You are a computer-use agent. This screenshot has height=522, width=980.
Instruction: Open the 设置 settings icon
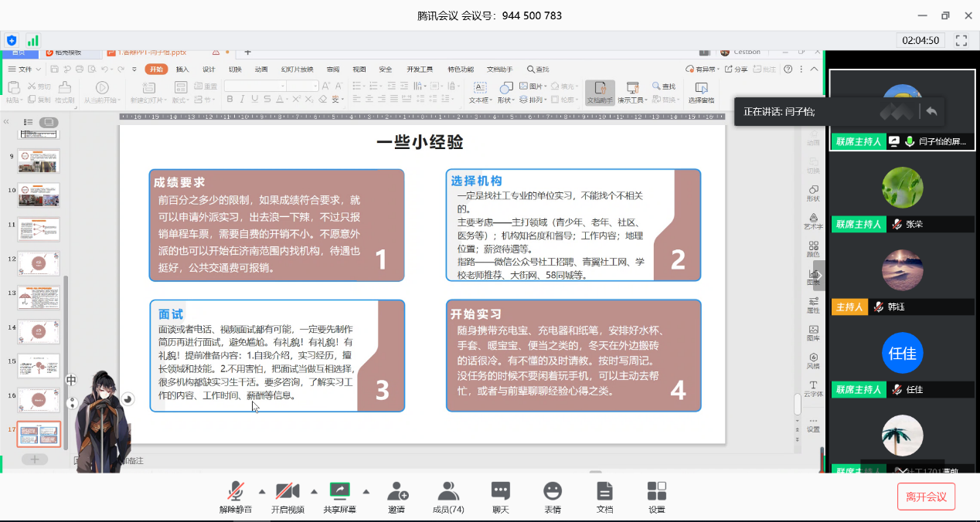pyautogui.click(x=656, y=496)
